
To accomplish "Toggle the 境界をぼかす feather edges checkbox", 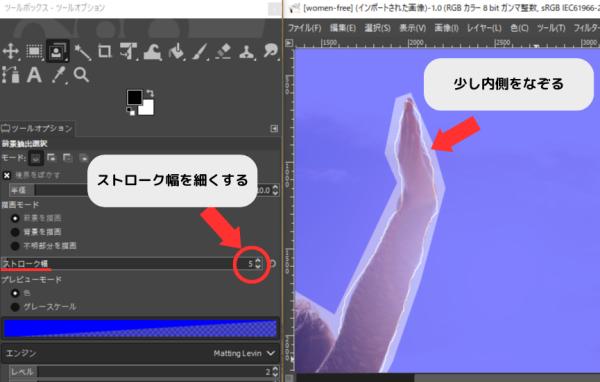I will (x=7, y=175).
